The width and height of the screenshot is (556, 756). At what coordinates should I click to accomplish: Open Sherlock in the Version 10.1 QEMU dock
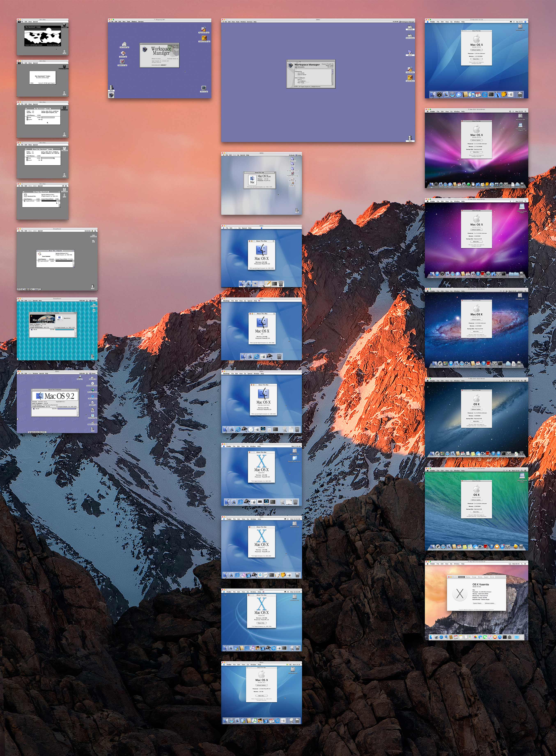(x=254, y=576)
